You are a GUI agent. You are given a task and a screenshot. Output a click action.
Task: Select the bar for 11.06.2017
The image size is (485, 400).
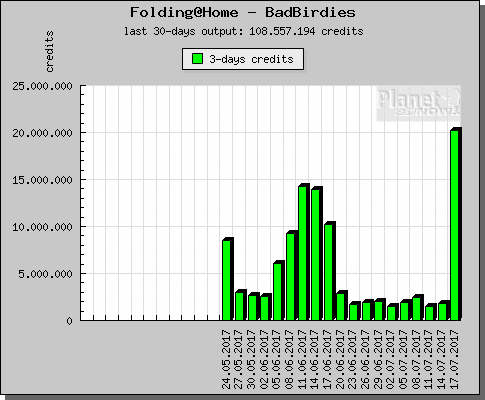pos(304,252)
